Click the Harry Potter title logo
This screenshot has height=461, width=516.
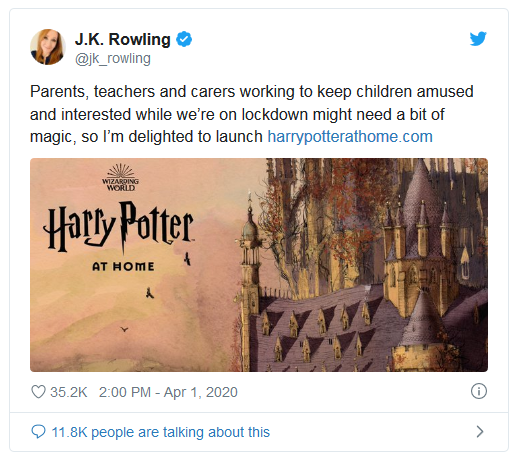coord(118,227)
